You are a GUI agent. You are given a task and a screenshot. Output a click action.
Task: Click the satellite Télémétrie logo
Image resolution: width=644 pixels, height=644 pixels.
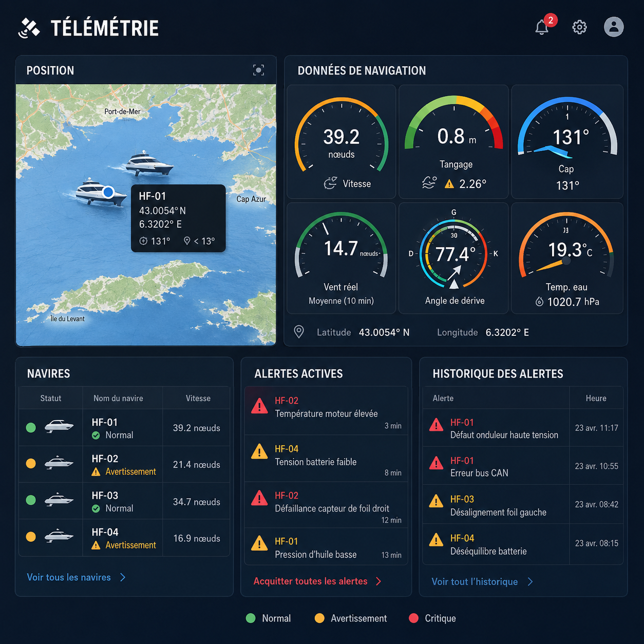[x=29, y=28]
